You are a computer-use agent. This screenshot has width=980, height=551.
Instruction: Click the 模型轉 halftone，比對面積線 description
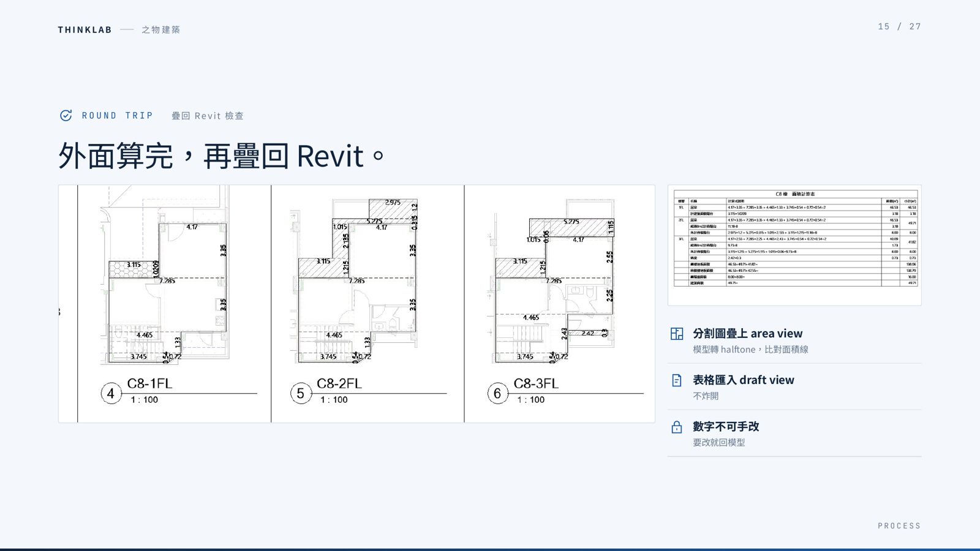pyautogui.click(x=750, y=350)
